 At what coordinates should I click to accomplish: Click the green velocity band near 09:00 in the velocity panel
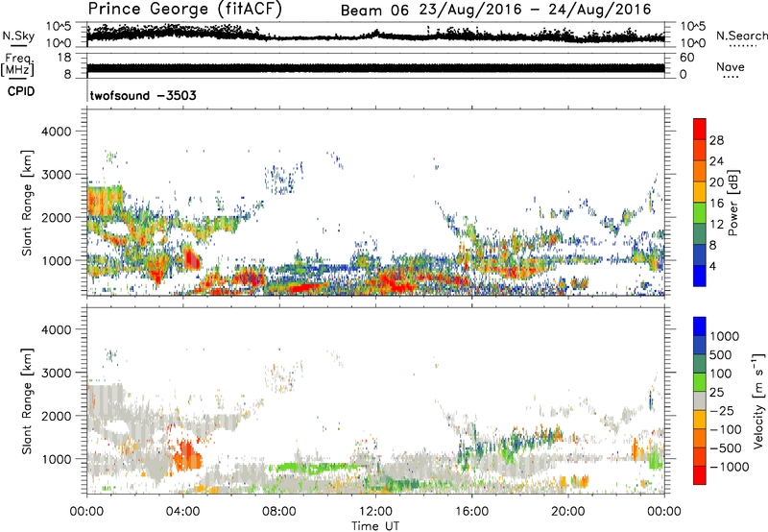tap(316, 468)
